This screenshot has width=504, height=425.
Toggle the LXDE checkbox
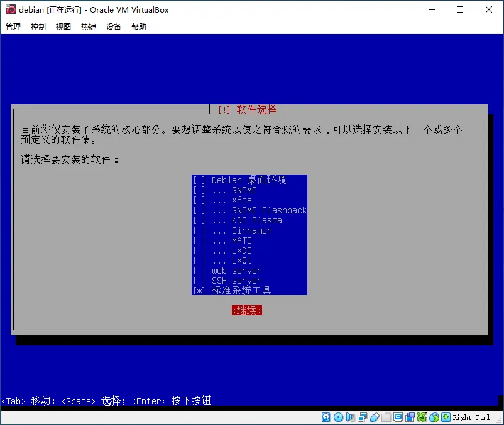199,250
